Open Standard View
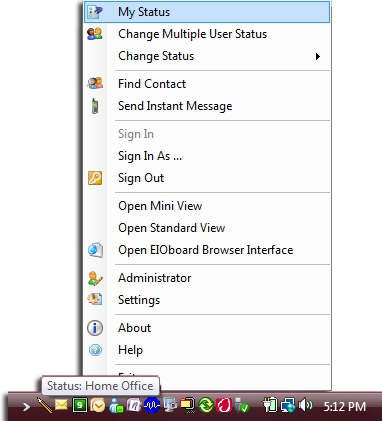 pyautogui.click(x=207, y=228)
